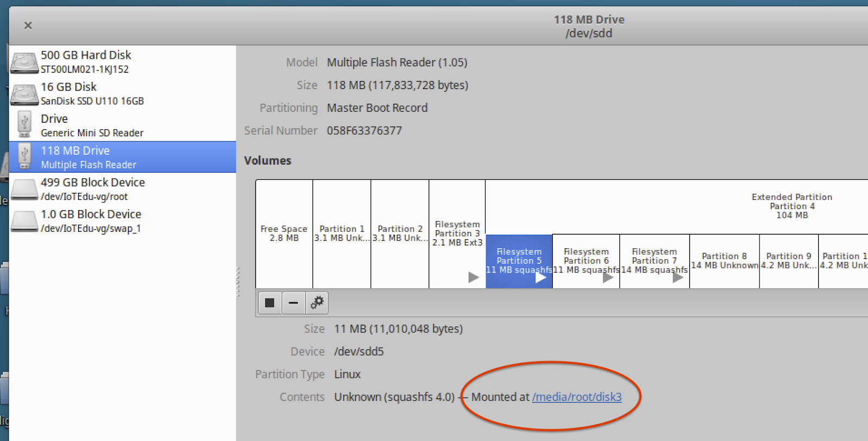Click the 1.0 GB Block Device icon
Viewport: 868px width, 441px height.
tap(24, 220)
